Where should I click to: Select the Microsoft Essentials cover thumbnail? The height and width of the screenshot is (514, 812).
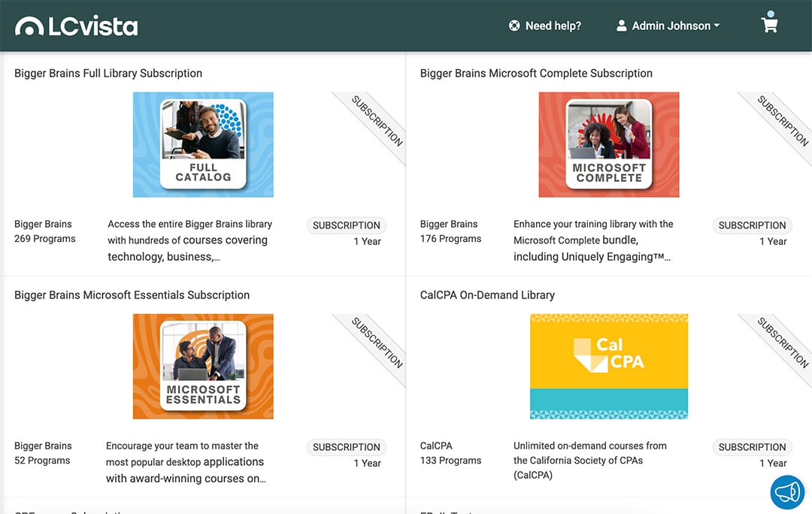203,366
